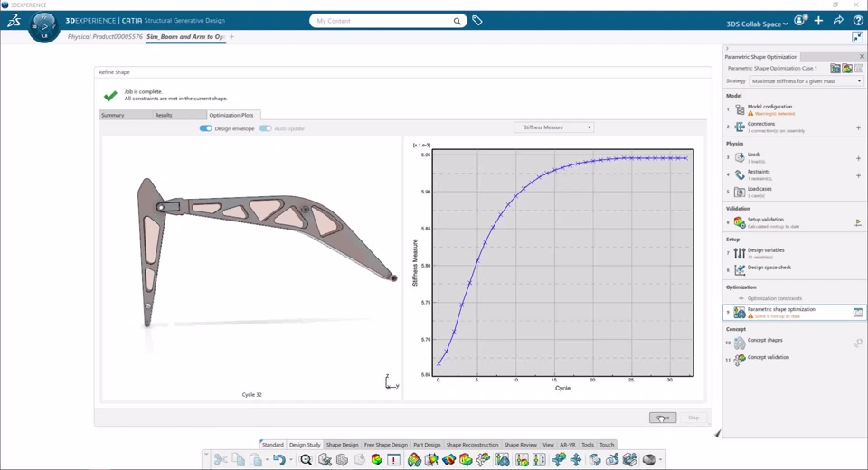Click the tag icon beside search bar
Viewport: 868px width, 470px height.
(477, 21)
